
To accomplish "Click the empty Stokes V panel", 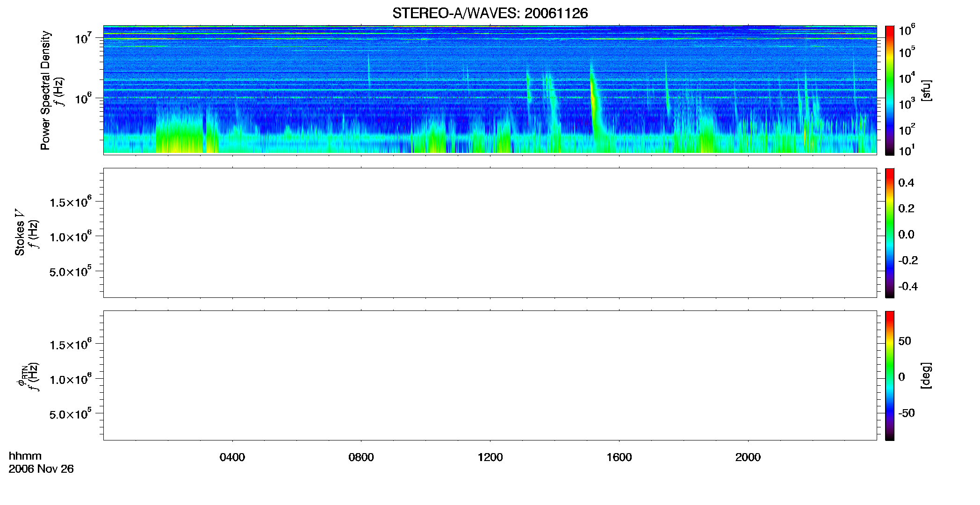I will tap(490, 233).
